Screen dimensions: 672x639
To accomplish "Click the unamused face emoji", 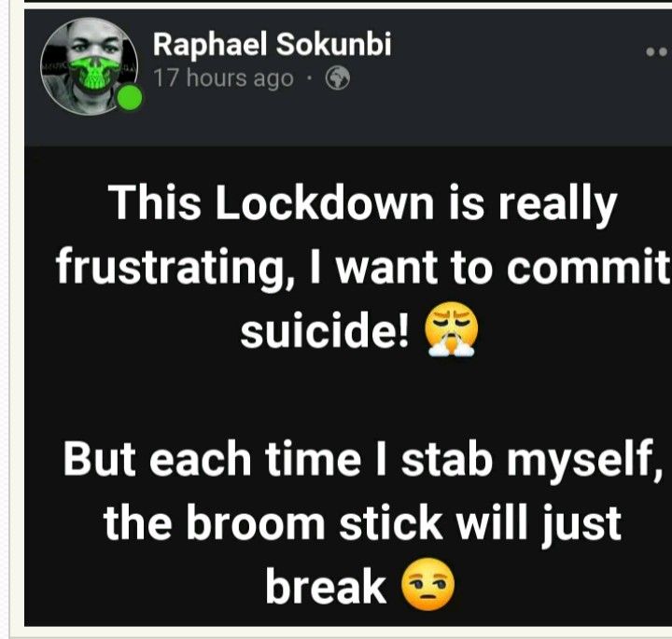I will click(x=427, y=584).
